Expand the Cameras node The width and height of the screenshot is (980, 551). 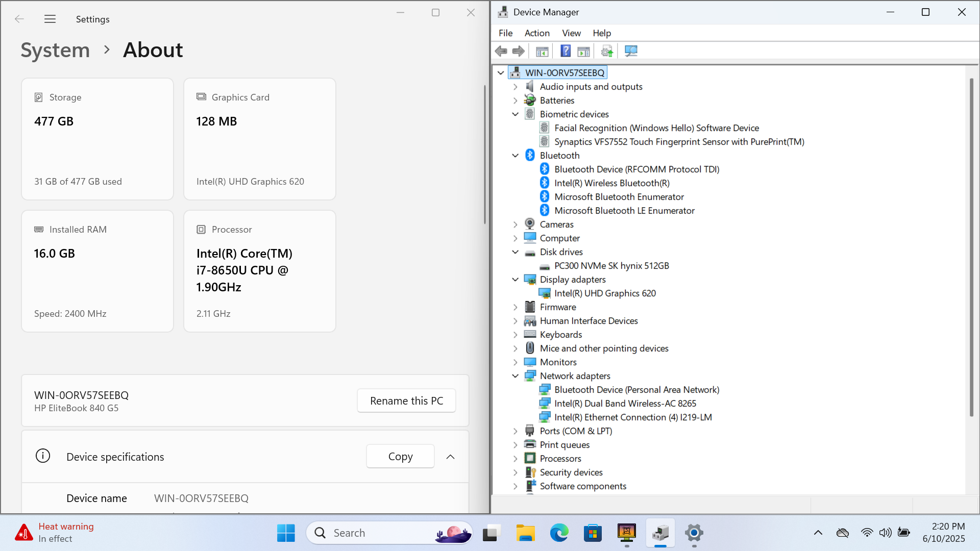click(516, 224)
